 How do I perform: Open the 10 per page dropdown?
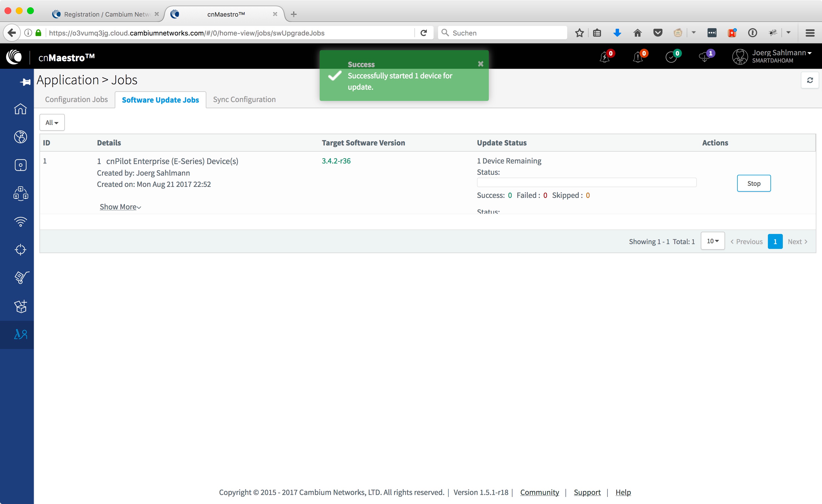click(x=713, y=241)
